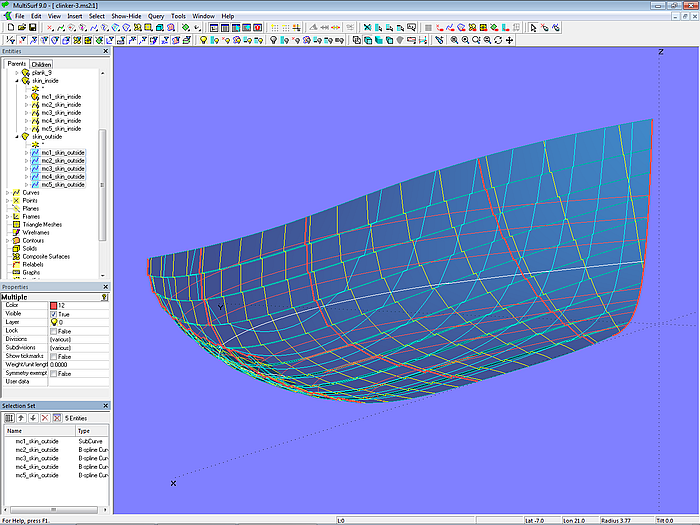Enable the Show tickmarks checkbox
This screenshot has width=700, height=525.
coord(54,356)
